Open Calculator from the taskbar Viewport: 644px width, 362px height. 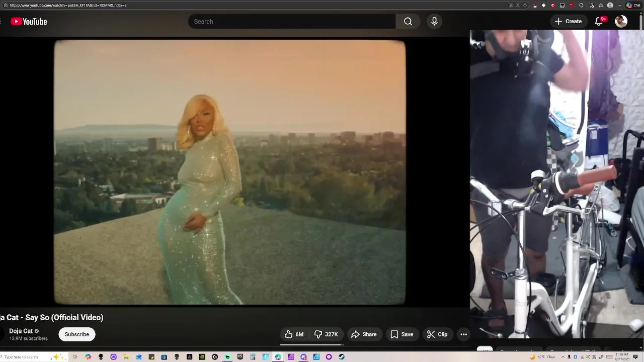pyautogui.click(x=253, y=357)
